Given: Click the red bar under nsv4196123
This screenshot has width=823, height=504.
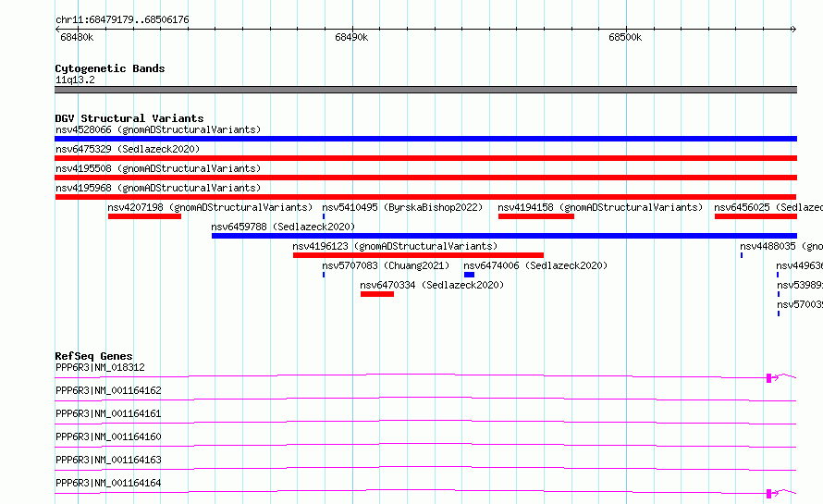Looking at the screenshot, I should point(418,255).
